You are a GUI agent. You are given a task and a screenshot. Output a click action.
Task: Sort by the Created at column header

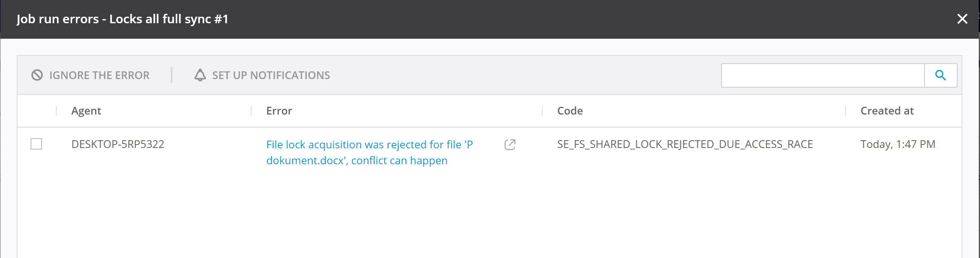click(x=887, y=111)
